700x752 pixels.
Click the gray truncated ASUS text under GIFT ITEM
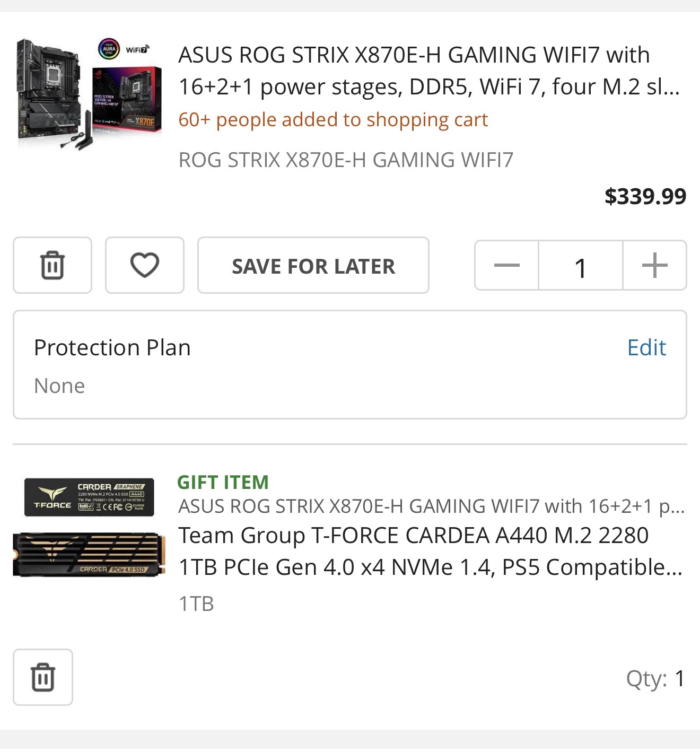click(431, 506)
